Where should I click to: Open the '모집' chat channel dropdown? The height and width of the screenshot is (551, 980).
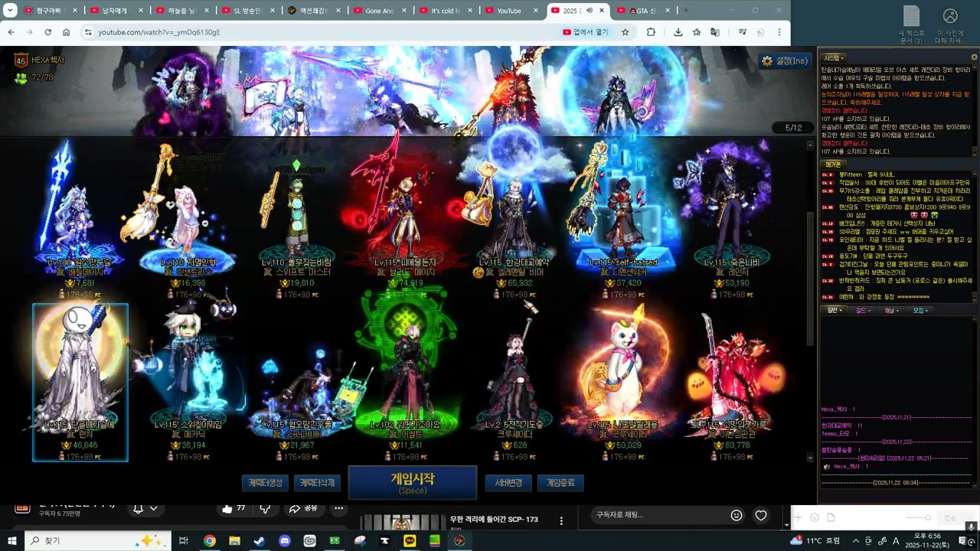pos(921,311)
